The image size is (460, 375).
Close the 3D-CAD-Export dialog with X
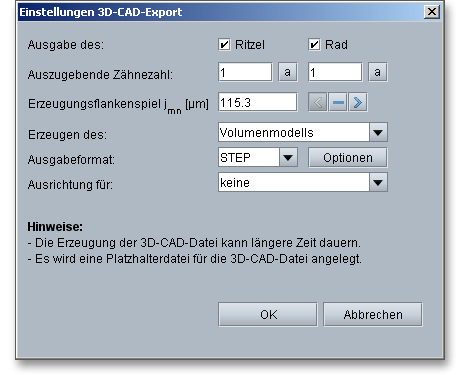pos(432,12)
